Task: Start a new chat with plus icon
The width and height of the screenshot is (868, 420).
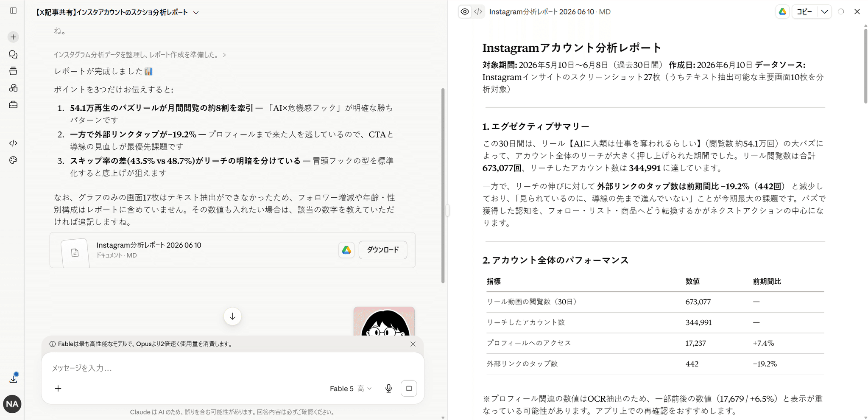Action: point(13,37)
